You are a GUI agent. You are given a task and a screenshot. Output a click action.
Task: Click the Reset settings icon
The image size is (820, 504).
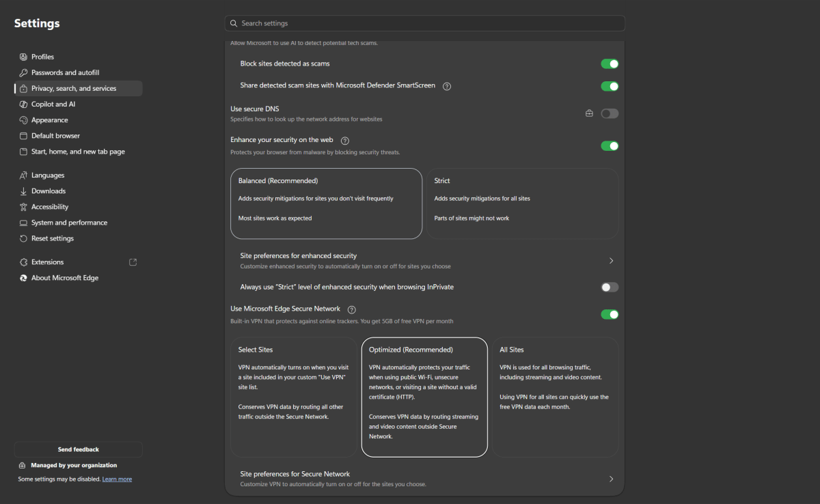23,238
